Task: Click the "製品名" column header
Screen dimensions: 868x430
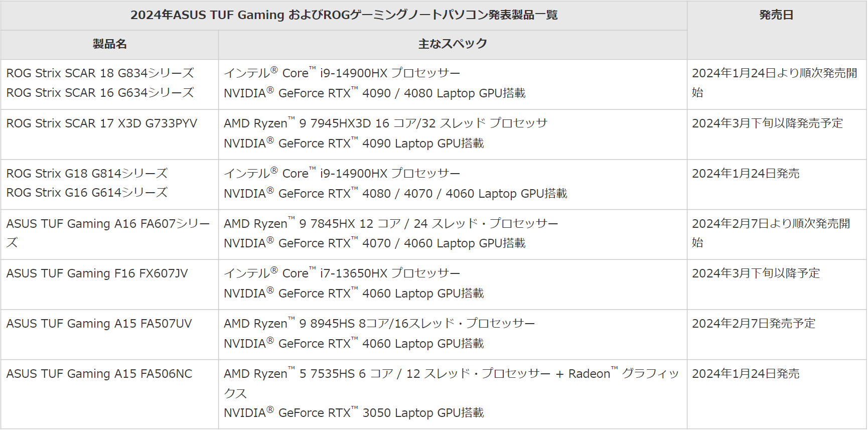Action: pyautogui.click(x=109, y=44)
